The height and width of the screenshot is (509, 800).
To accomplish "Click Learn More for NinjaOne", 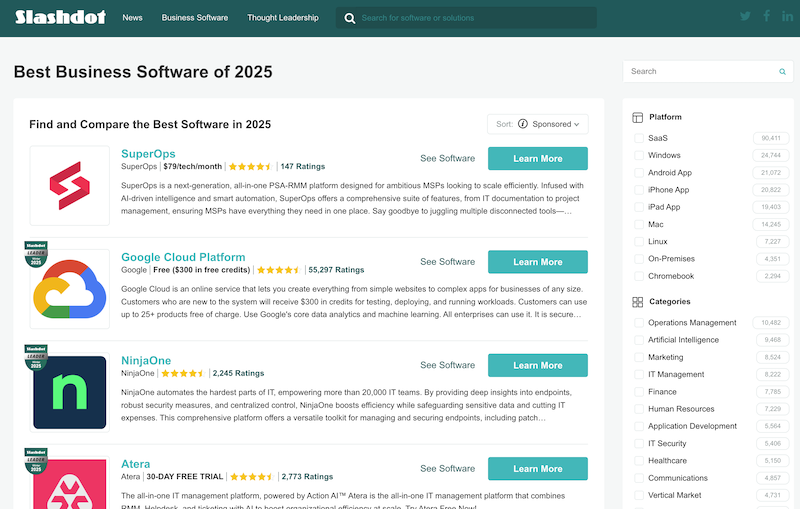I will pos(538,366).
